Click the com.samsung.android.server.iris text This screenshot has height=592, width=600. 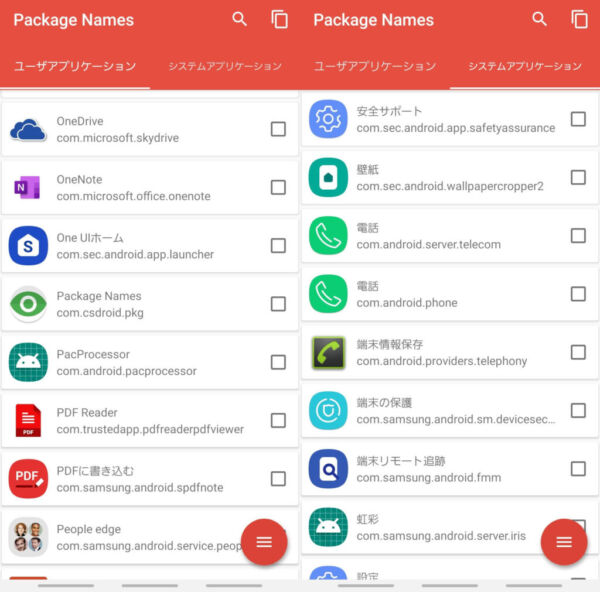[441, 536]
